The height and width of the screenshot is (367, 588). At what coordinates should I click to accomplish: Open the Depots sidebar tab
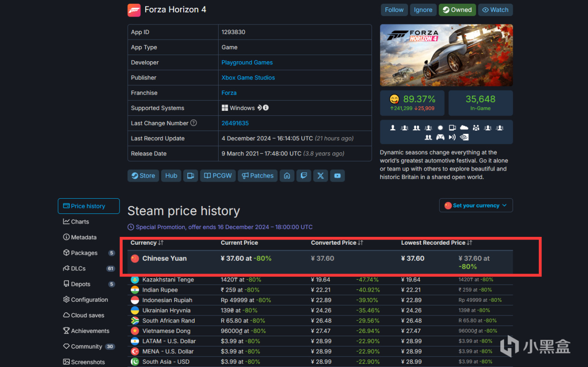click(89, 284)
